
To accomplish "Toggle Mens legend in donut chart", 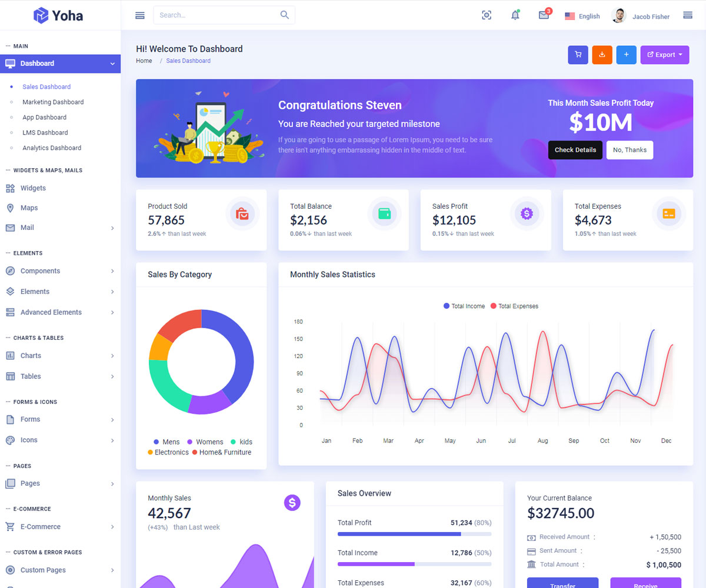I will pos(166,442).
